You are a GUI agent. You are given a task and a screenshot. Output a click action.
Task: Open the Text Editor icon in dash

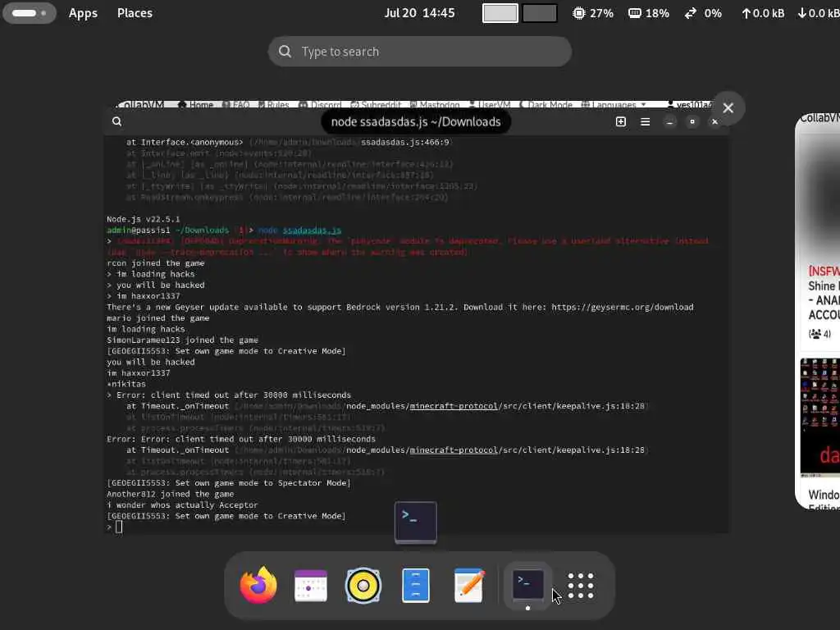[468, 586]
